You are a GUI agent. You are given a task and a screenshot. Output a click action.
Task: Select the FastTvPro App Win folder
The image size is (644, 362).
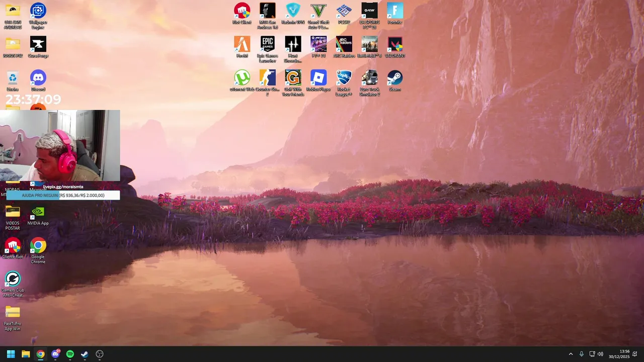[x=13, y=318]
